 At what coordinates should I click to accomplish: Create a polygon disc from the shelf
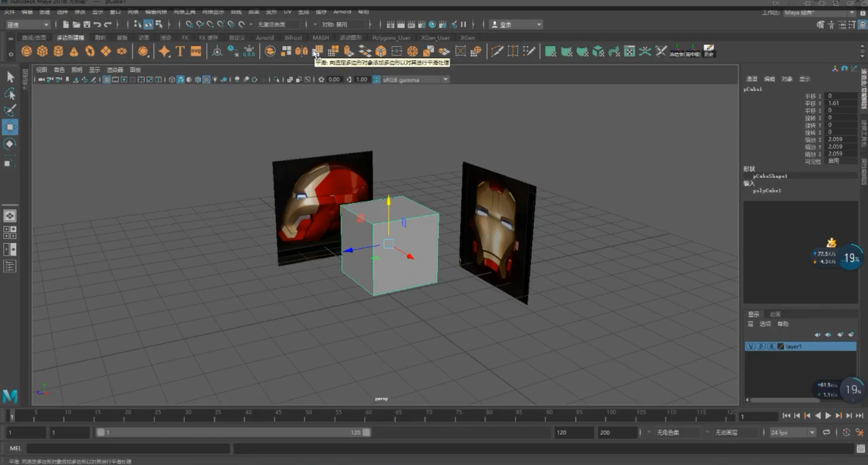click(x=122, y=51)
